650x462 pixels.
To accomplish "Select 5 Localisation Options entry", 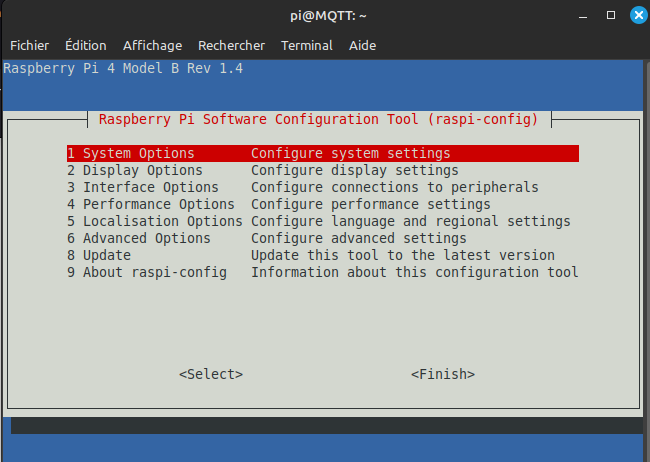I will 154,222.
